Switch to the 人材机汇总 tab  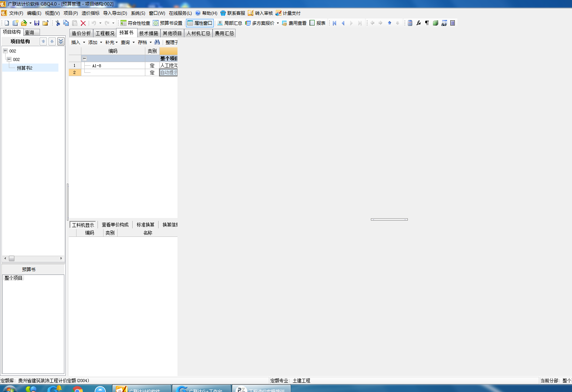coord(198,33)
